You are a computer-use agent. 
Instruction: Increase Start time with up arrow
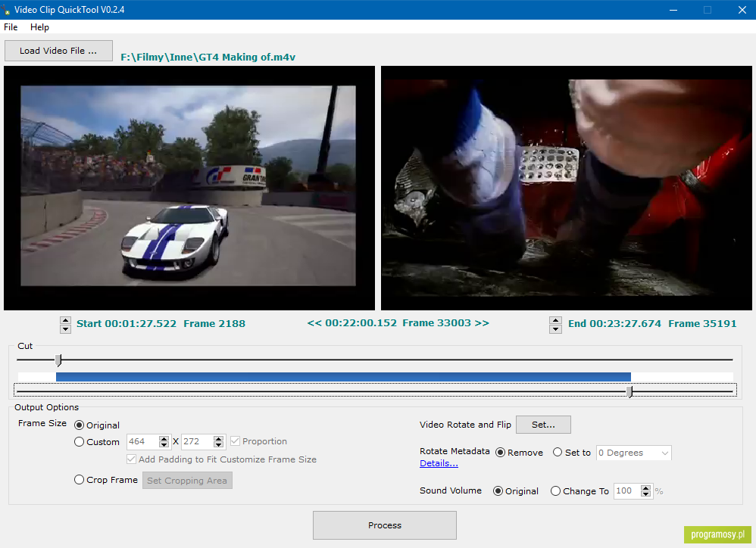point(66,320)
